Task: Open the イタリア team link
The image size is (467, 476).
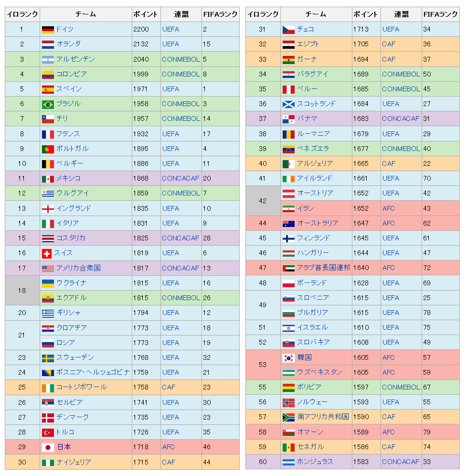Action: coord(68,223)
